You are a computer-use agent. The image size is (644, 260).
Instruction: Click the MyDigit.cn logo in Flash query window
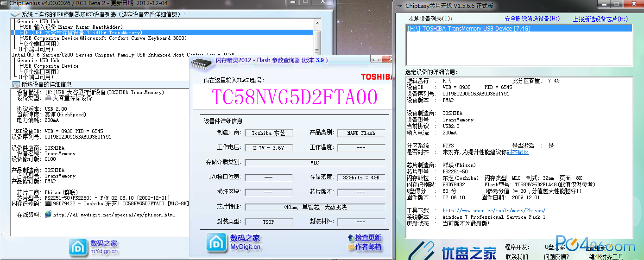[x=234, y=242]
